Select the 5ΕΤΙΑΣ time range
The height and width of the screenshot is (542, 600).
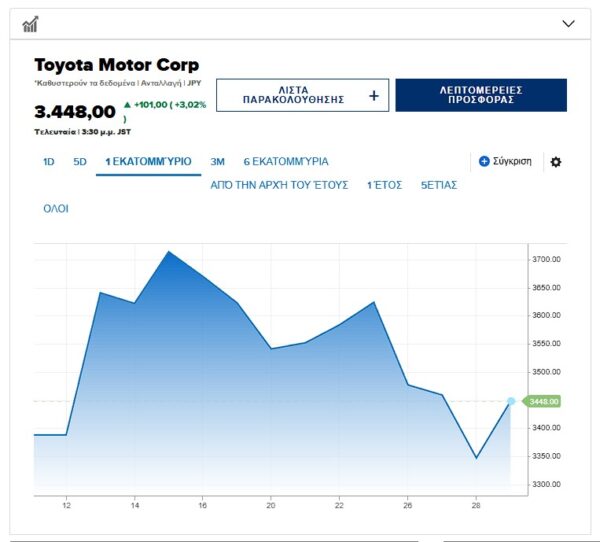(x=438, y=185)
